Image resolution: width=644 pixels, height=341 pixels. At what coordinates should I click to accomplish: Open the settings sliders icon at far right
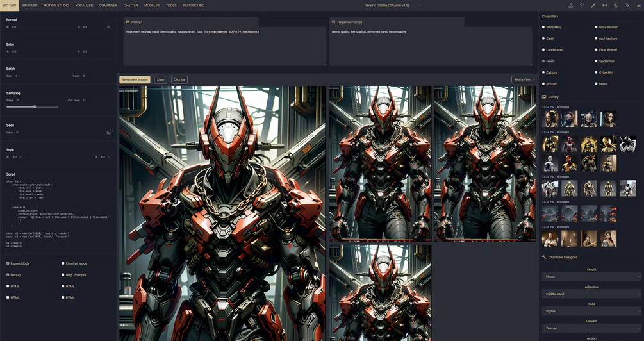[638, 5]
